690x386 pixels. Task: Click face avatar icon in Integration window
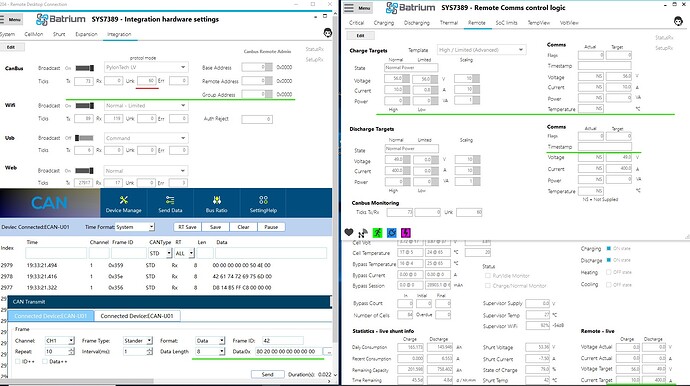pos(327,33)
